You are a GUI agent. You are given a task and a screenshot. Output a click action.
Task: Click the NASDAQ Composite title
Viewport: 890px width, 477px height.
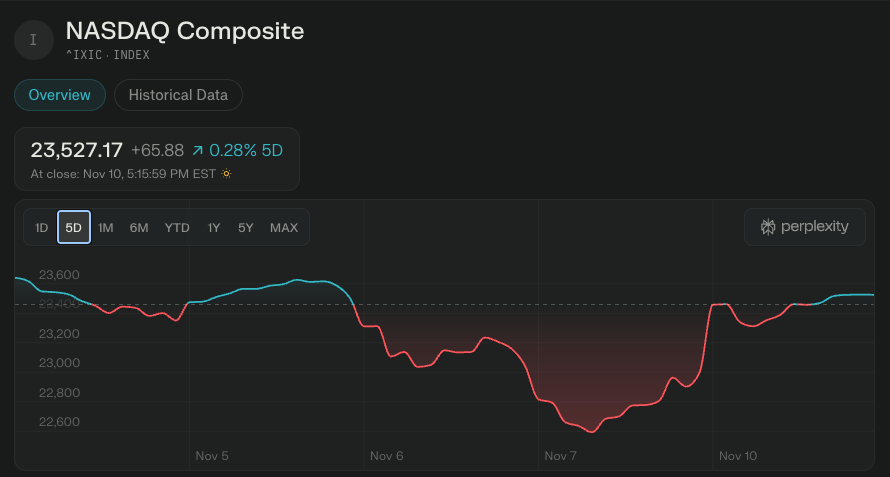tap(185, 31)
